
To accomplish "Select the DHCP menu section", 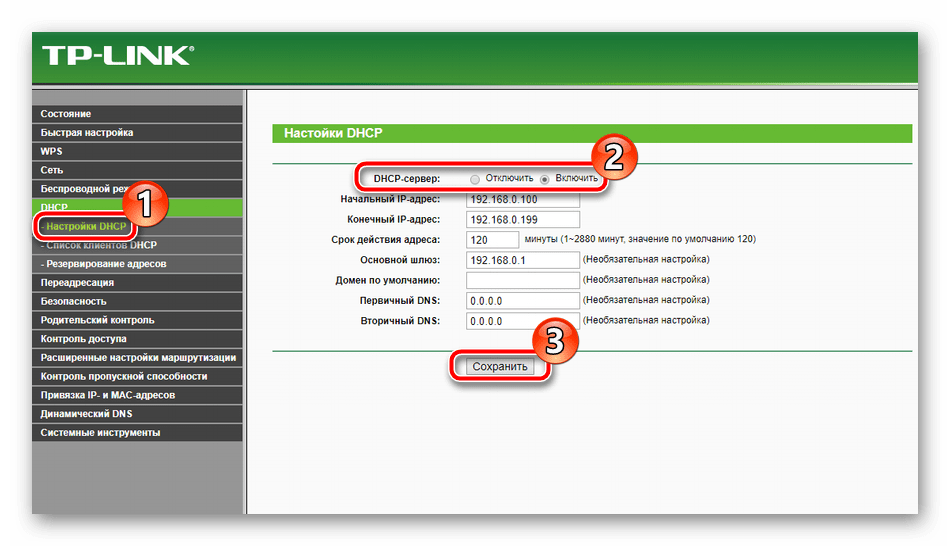I will click(137, 207).
